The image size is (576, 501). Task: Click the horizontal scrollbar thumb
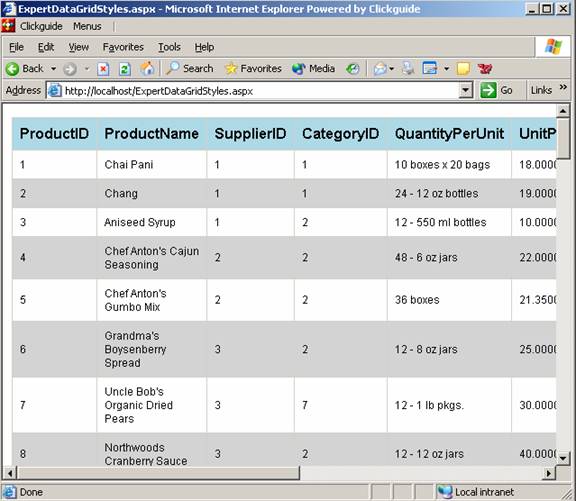pos(159,473)
